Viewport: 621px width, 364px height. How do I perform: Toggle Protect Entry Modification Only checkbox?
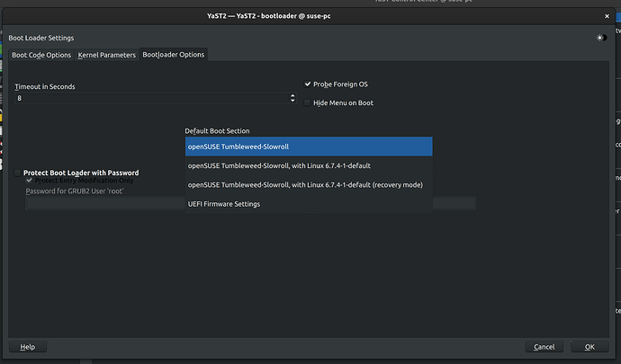(x=29, y=181)
